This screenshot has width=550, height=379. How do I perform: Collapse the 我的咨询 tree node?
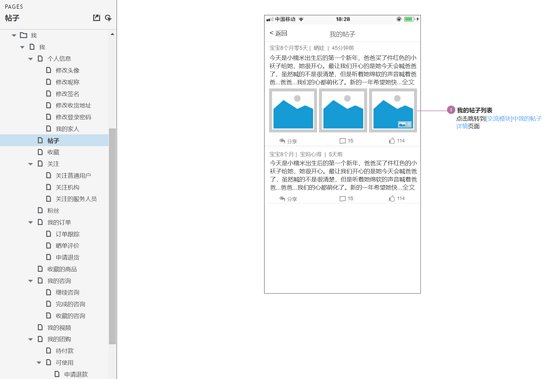tap(31, 281)
